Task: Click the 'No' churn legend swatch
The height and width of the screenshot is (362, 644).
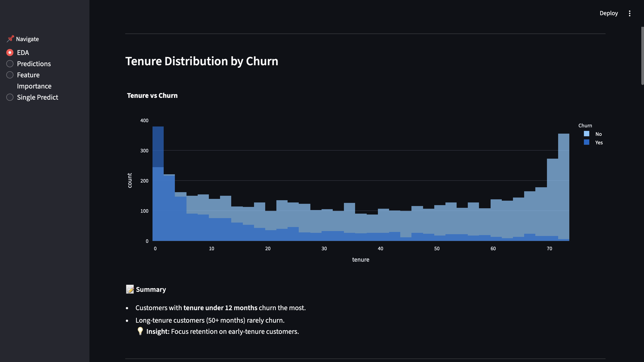Action: [x=587, y=134]
